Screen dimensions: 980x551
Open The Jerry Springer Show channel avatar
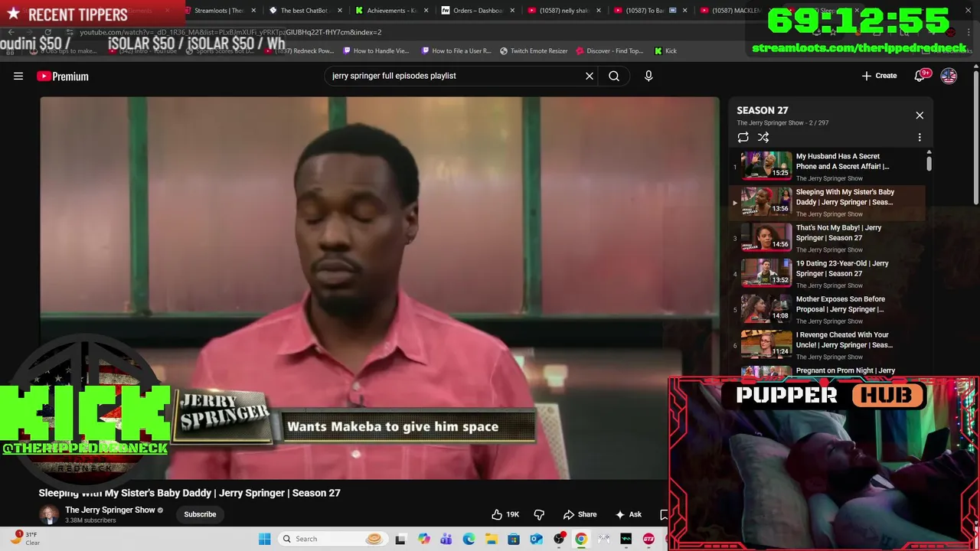point(49,514)
